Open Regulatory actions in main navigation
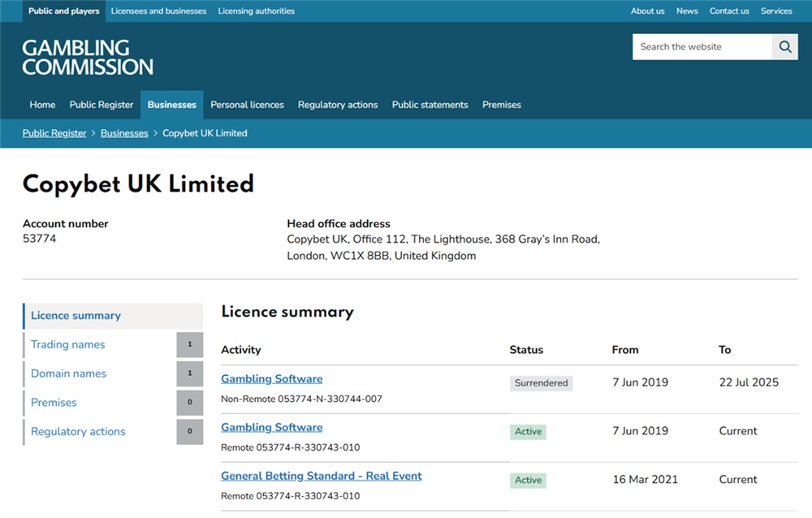 pos(338,105)
